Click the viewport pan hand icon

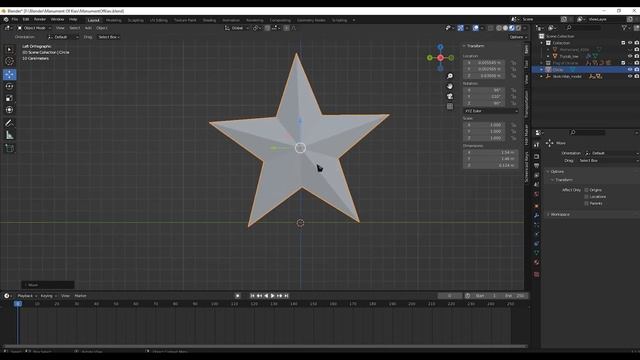(x=450, y=86)
